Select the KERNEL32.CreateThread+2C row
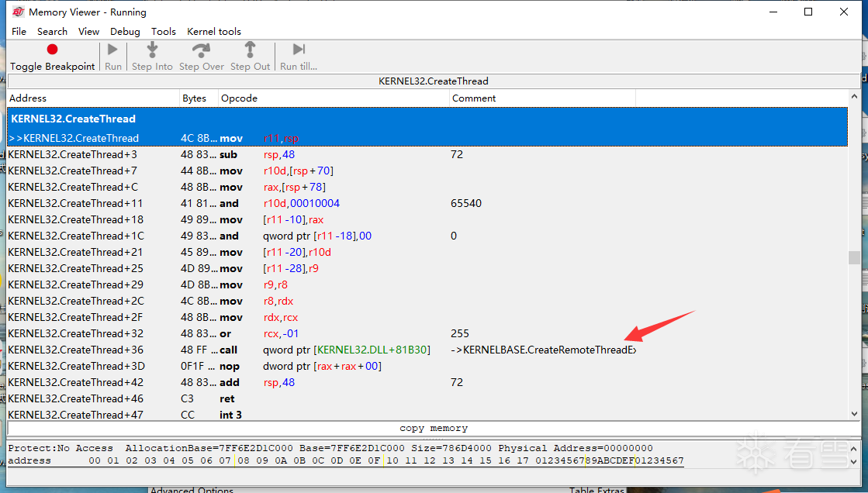The height and width of the screenshot is (493, 868). point(427,301)
